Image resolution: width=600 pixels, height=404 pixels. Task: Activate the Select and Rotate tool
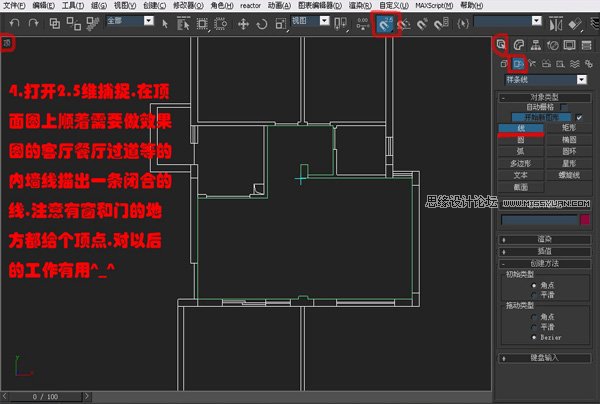point(262,24)
